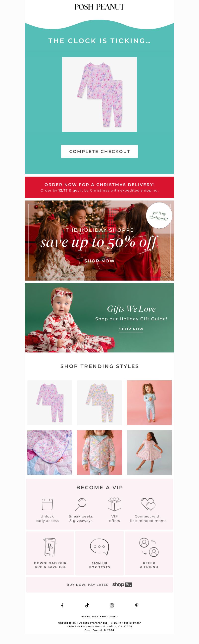Click the Complete Checkout button

click(99, 151)
